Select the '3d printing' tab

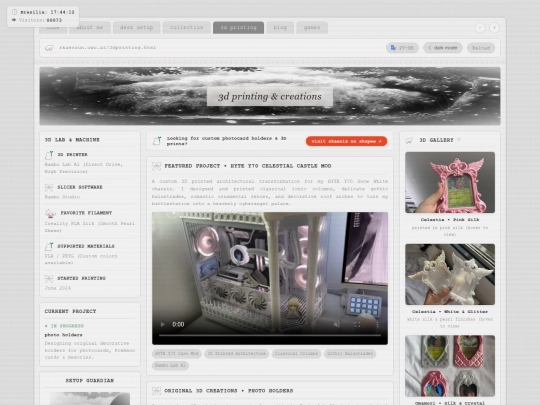point(238,28)
